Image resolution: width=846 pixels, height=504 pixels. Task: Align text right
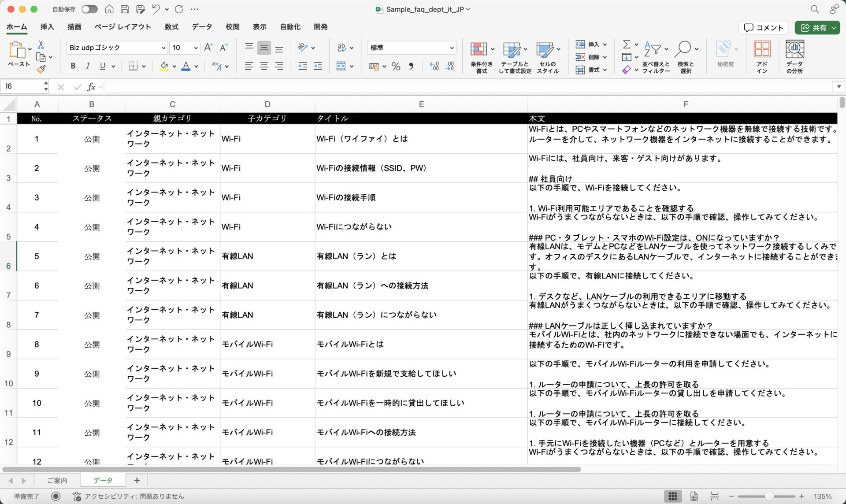pos(279,66)
